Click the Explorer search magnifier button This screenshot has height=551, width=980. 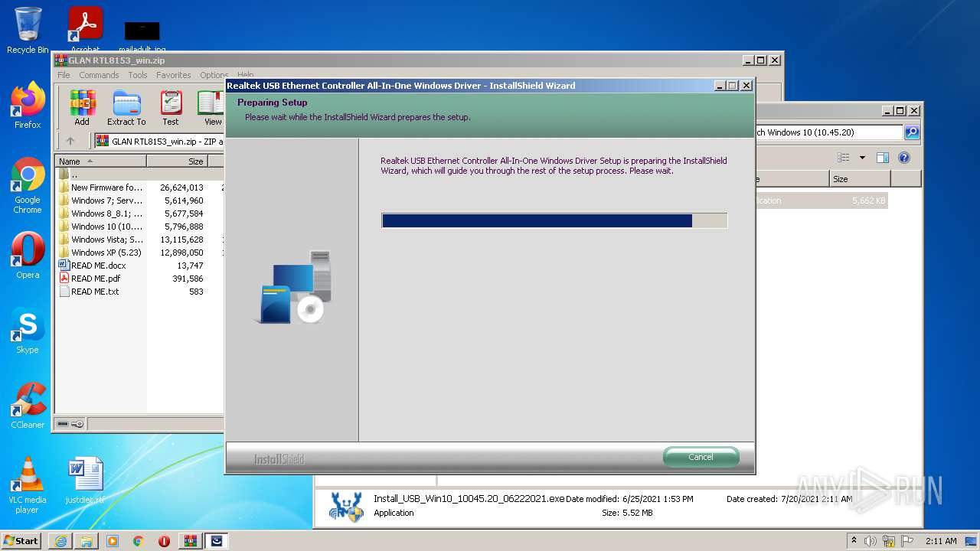coord(911,132)
